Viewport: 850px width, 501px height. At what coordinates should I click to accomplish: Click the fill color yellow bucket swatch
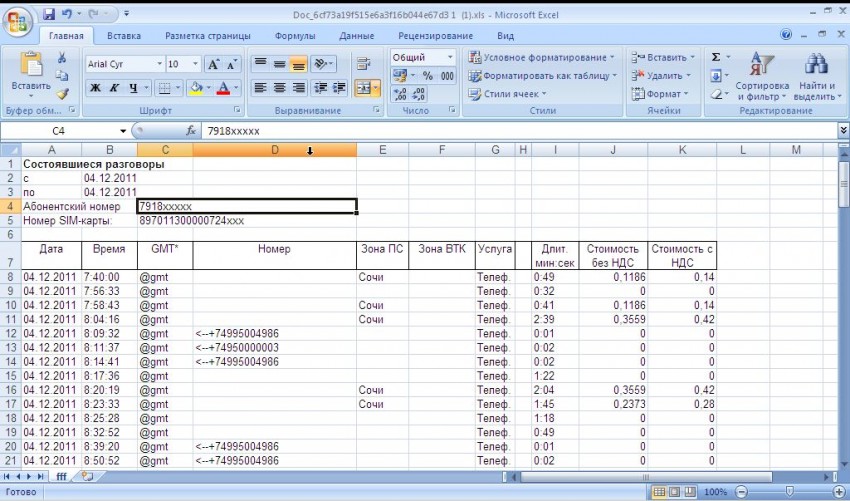point(196,88)
